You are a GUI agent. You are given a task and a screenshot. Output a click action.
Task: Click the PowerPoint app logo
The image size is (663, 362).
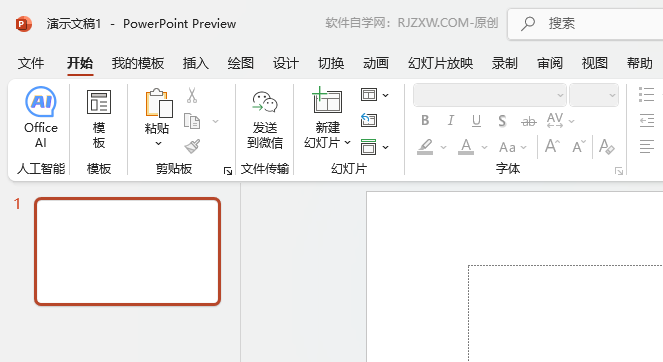[24, 24]
